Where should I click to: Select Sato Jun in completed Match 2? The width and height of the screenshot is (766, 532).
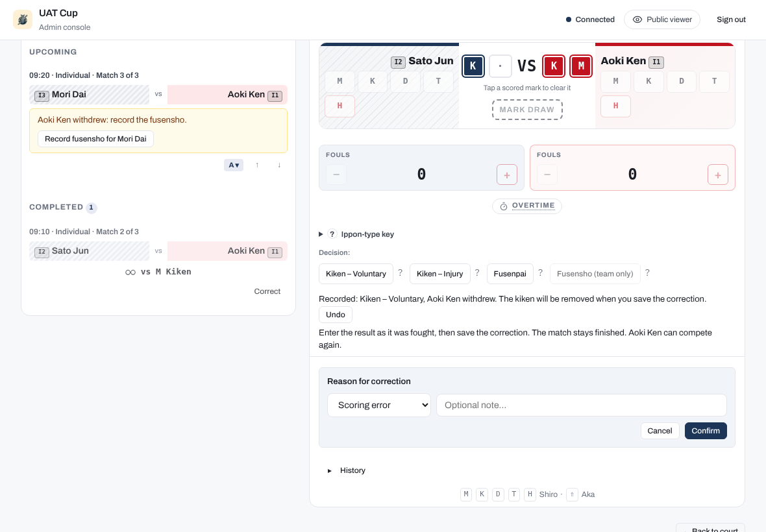(x=89, y=251)
